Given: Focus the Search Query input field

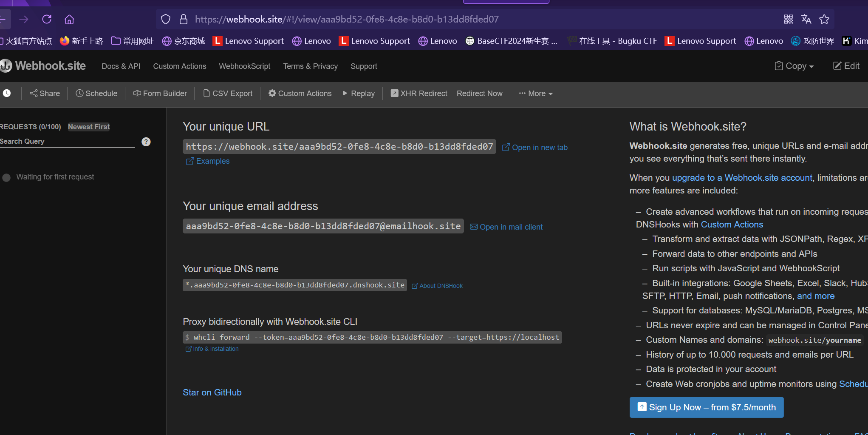Looking at the screenshot, I should (x=67, y=141).
